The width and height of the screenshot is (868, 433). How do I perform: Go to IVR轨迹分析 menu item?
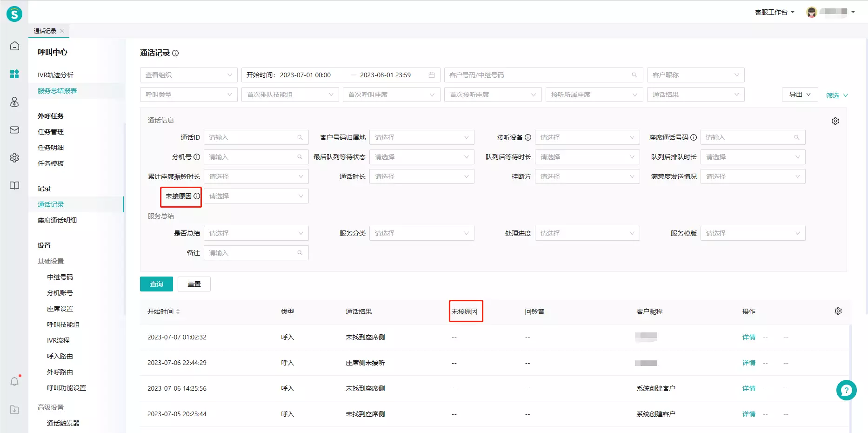coord(55,75)
